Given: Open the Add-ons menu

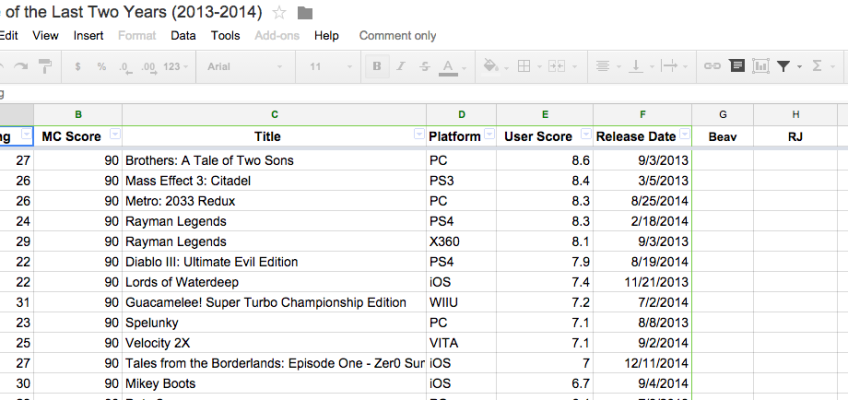Looking at the screenshot, I should 277,36.
